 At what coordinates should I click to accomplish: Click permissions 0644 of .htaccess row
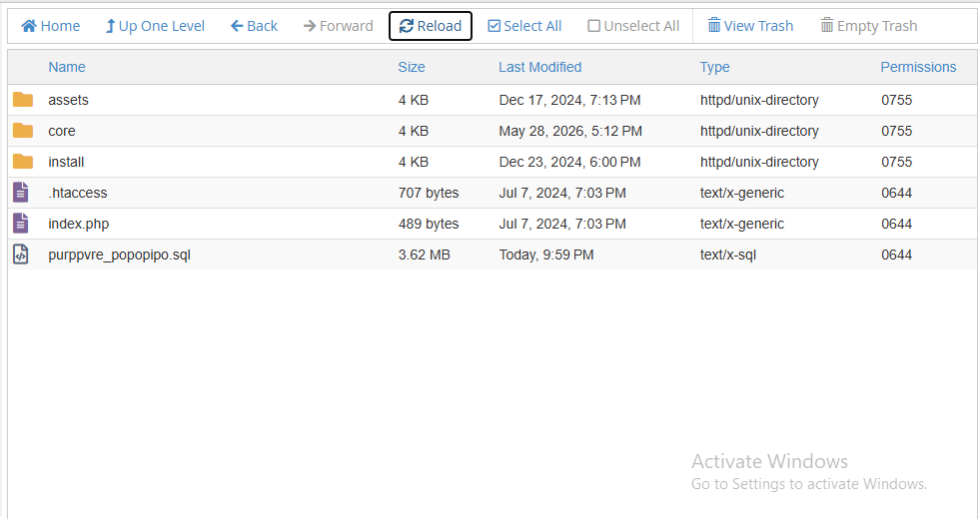point(896,193)
